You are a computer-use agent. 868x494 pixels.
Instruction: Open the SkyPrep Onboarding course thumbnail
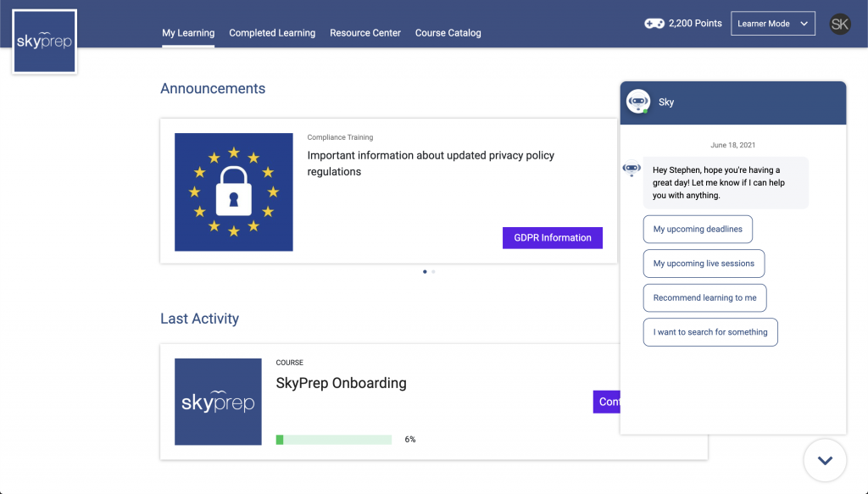[x=218, y=402]
